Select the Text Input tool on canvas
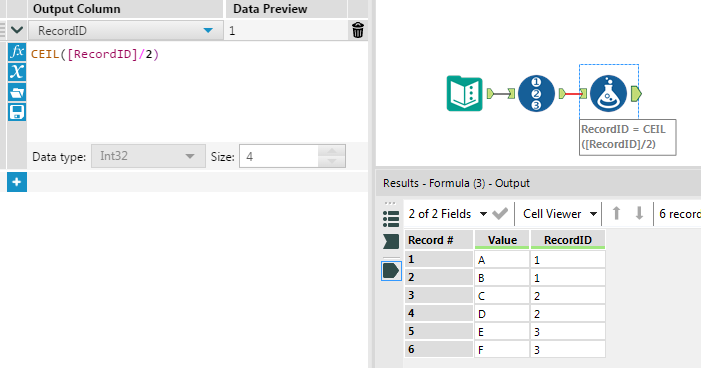 (465, 93)
